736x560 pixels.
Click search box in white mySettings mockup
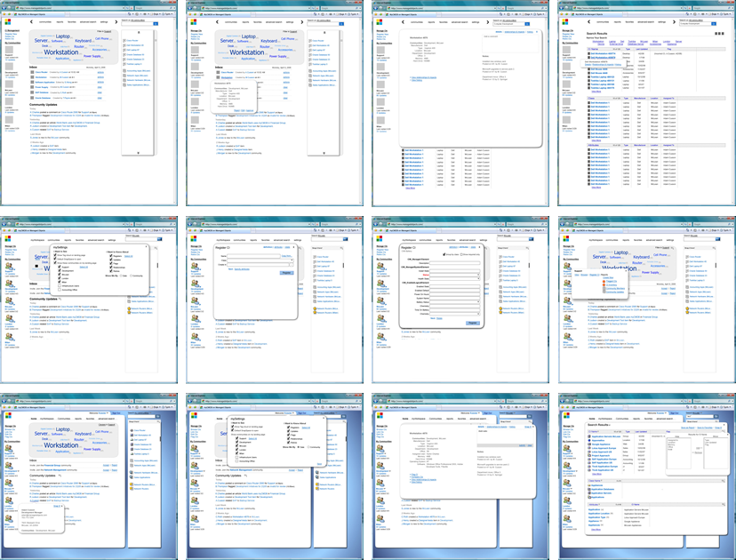pos(141,239)
